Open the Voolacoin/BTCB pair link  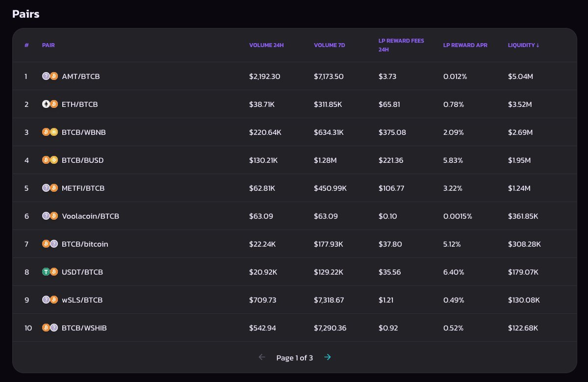(90, 216)
